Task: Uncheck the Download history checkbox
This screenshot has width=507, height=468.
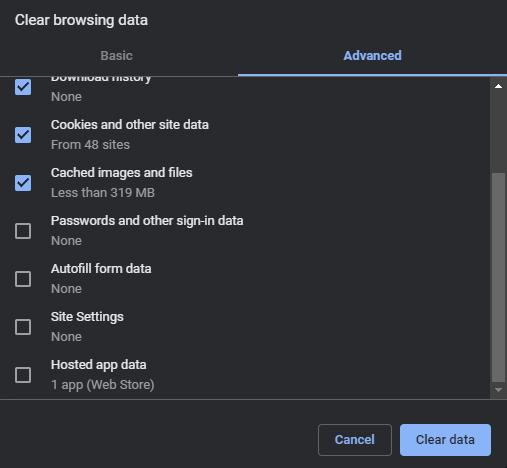Action: coord(23,87)
